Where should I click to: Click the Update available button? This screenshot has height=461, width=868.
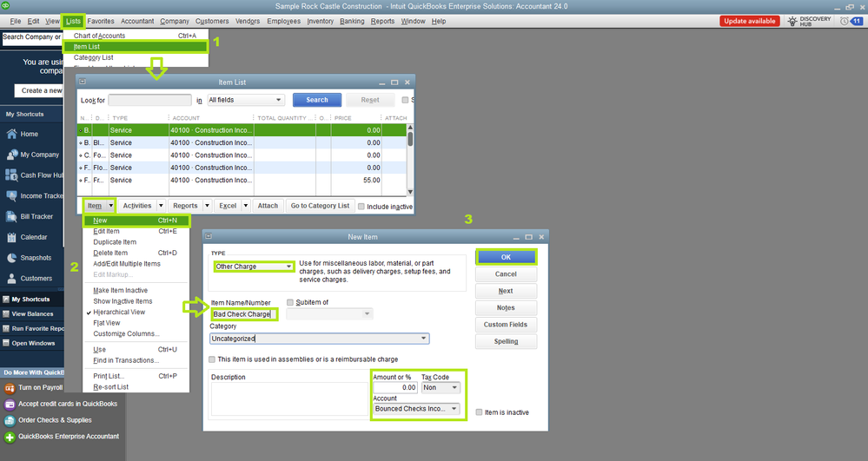tap(750, 21)
